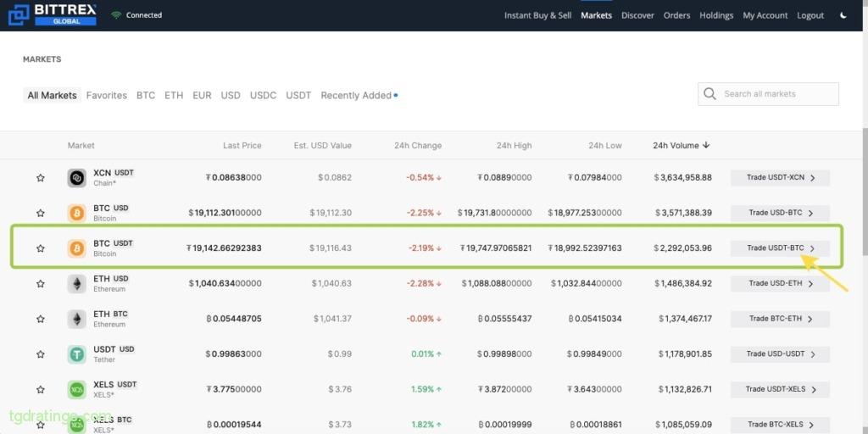Favorite the BTC USDT market star
Viewport: 868px width, 434px height.
(41, 248)
